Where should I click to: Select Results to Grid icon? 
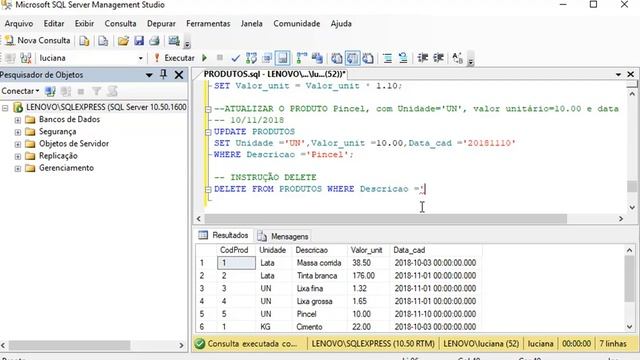[x=352, y=58]
